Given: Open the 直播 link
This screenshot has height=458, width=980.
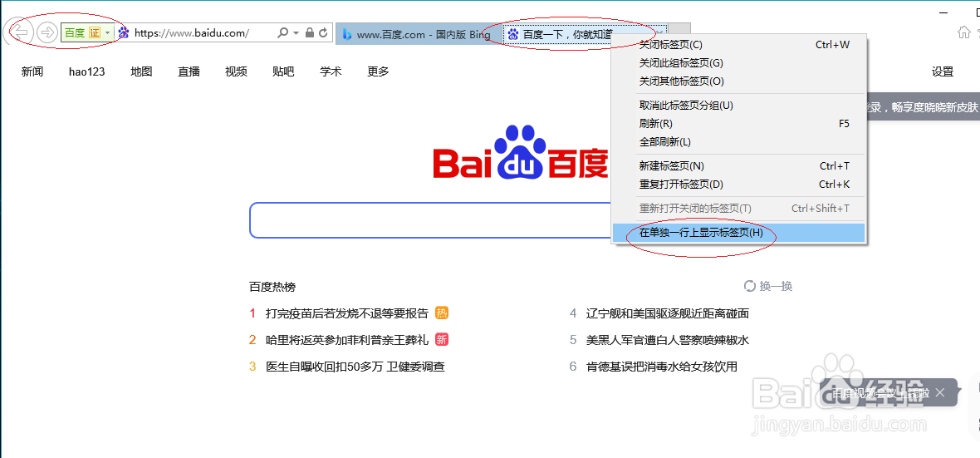Looking at the screenshot, I should 189,72.
